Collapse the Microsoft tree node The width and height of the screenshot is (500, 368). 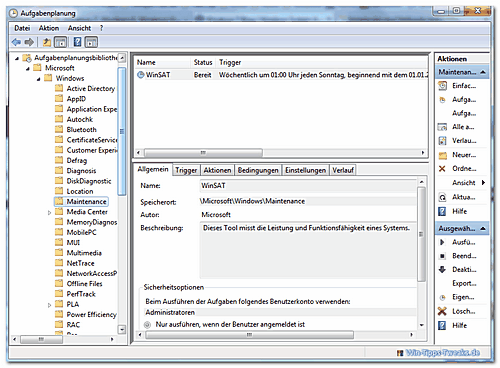pos(28,68)
